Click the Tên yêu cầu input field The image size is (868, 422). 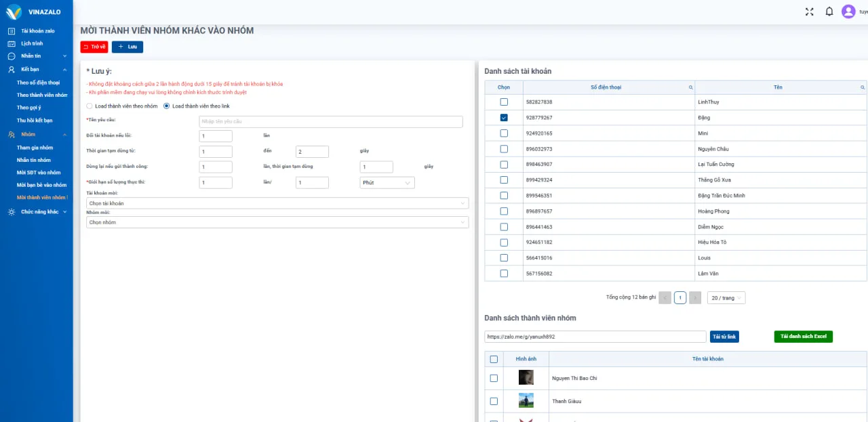click(x=330, y=122)
